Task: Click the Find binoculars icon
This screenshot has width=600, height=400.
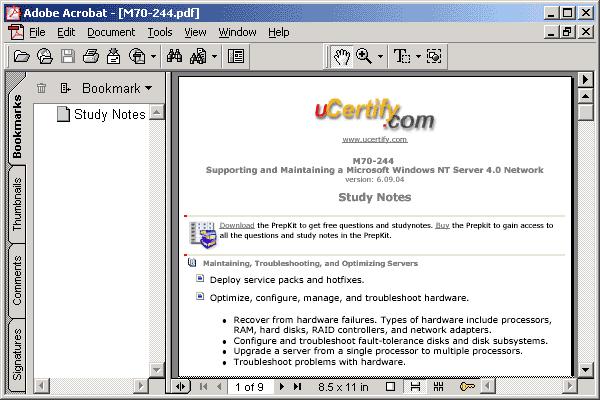Action: coord(174,56)
